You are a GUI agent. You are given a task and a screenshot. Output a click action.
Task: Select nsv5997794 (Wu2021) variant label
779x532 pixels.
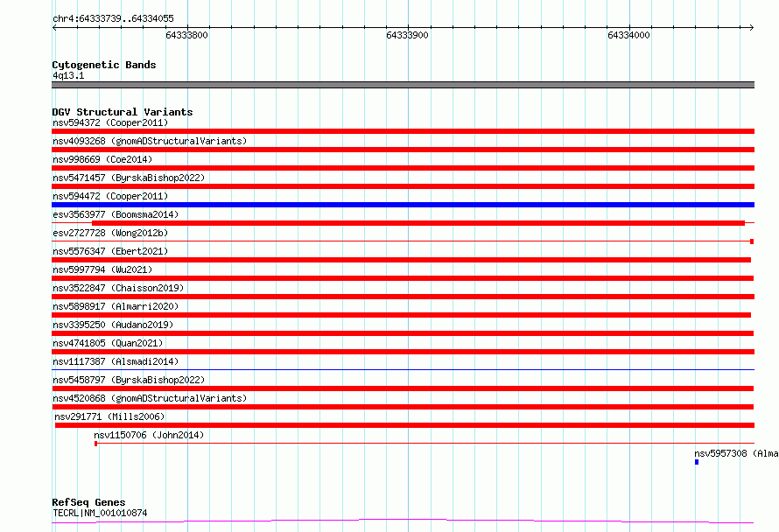tap(102, 269)
